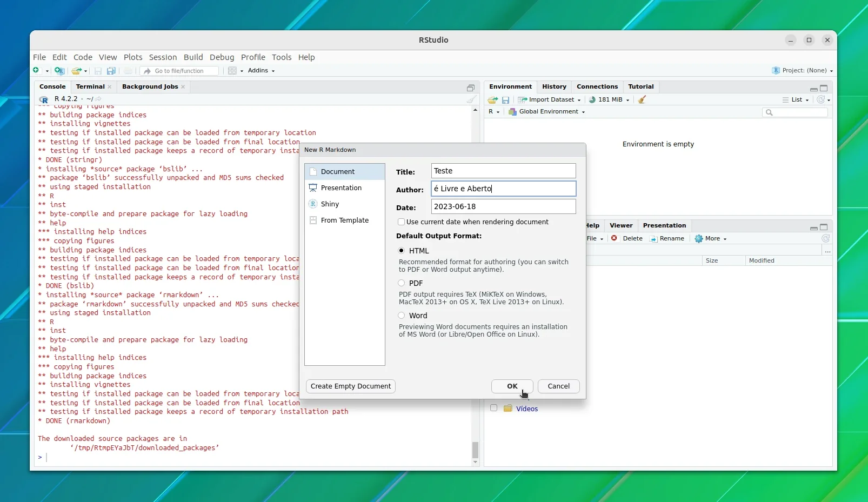Close the Terminal tab

point(110,87)
